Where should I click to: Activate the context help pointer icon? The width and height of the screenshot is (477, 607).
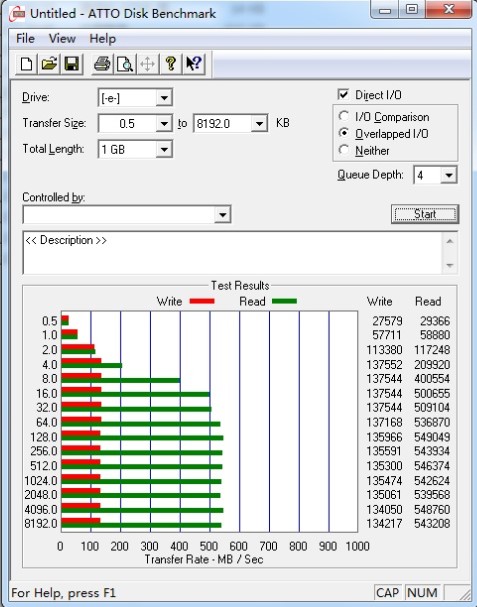[x=194, y=64]
